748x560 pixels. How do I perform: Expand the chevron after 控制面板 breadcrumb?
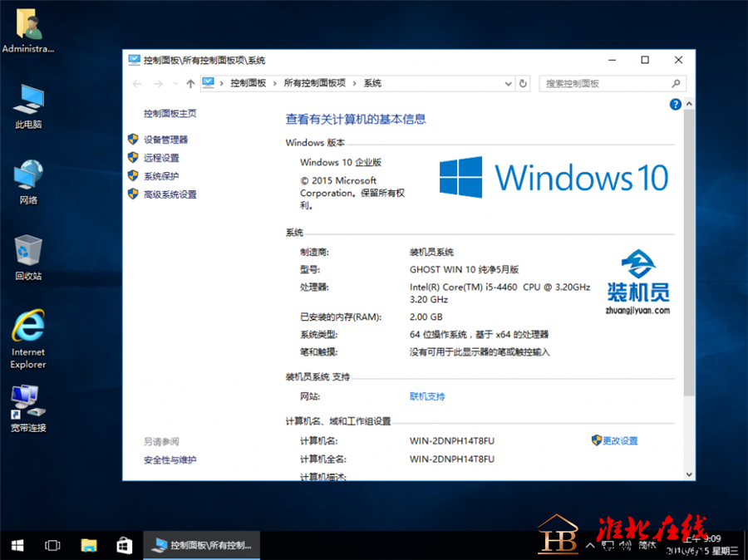275,83
